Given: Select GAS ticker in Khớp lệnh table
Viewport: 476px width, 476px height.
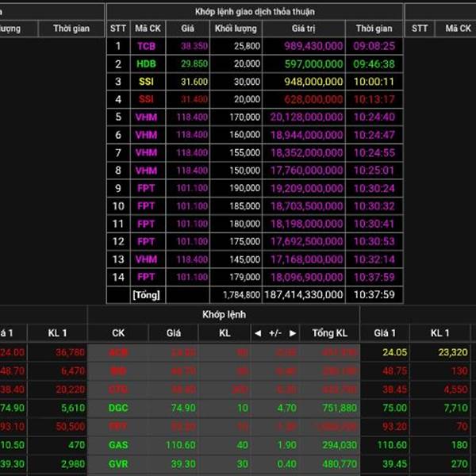Looking at the screenshot, I should point(118,445).
